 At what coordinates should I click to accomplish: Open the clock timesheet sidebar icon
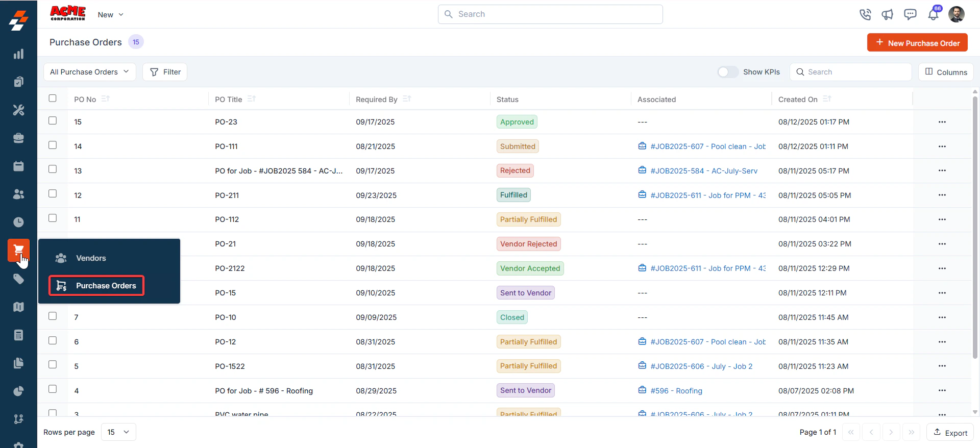[x=18, y=222]
